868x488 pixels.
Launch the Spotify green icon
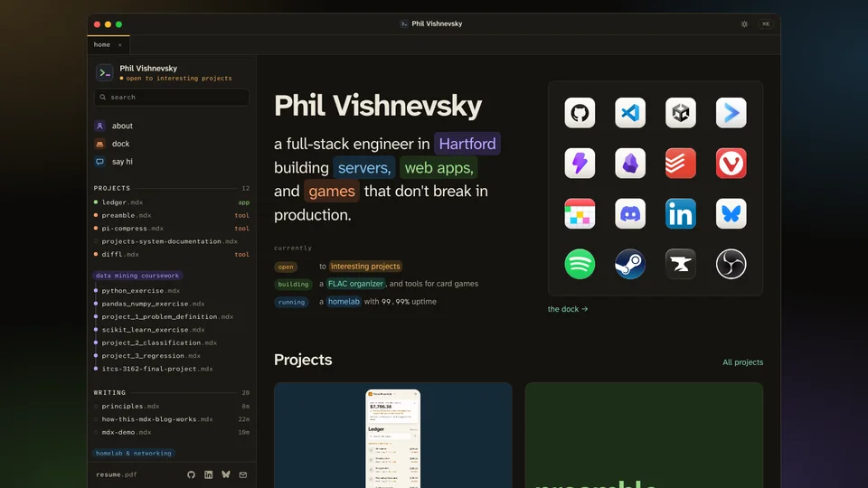click(x=580, y=264)
